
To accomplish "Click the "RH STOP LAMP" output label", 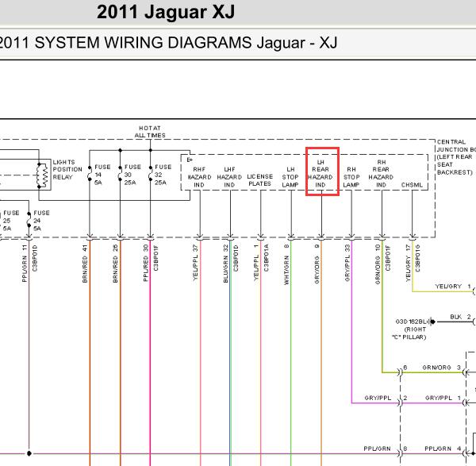I will pyautogui.click(x=351, y=177).
